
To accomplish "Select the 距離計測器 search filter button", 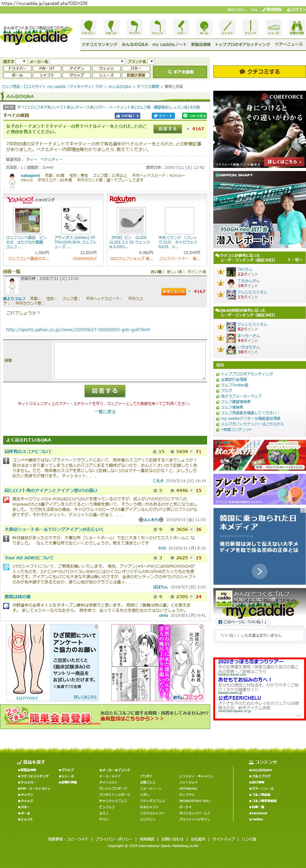I will [x=136, y=75].
